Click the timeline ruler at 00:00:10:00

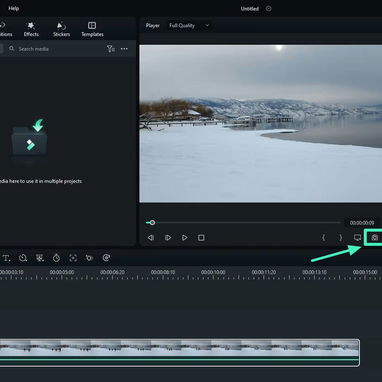pyautogui.click(x=213, y=272)
